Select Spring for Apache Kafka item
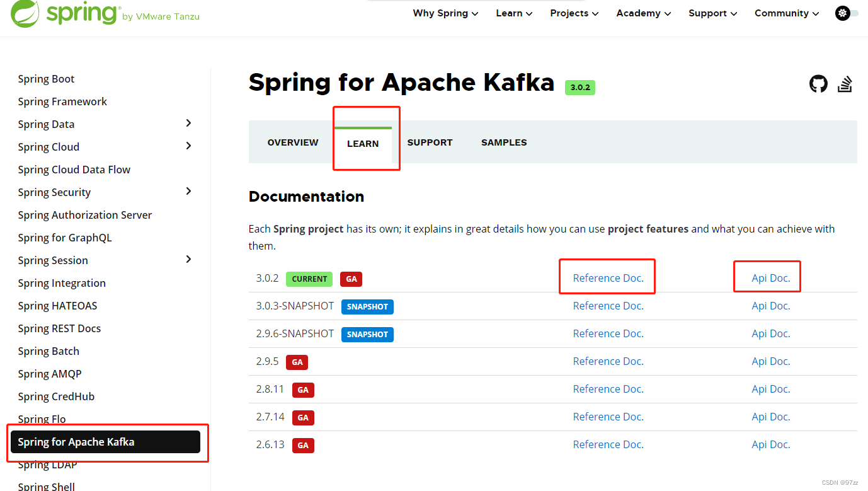Image resolution: width=868 pixels, height=491 pixels. (105, 442)
